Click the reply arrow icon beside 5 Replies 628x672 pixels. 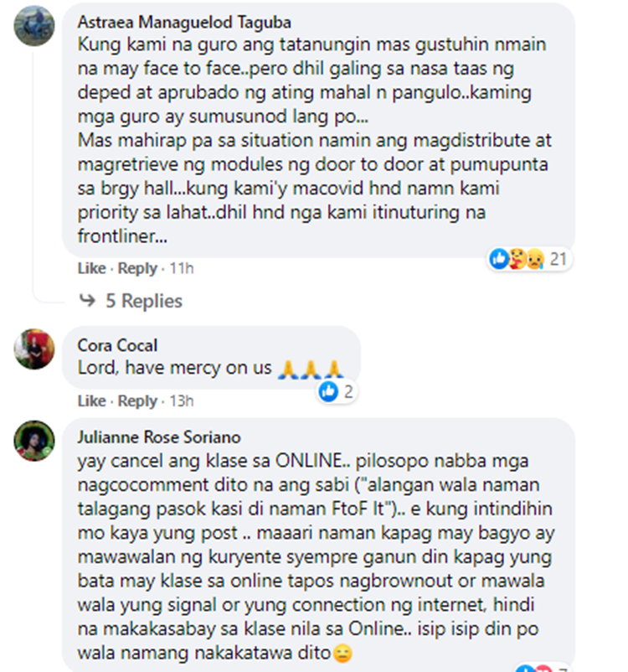88,300
